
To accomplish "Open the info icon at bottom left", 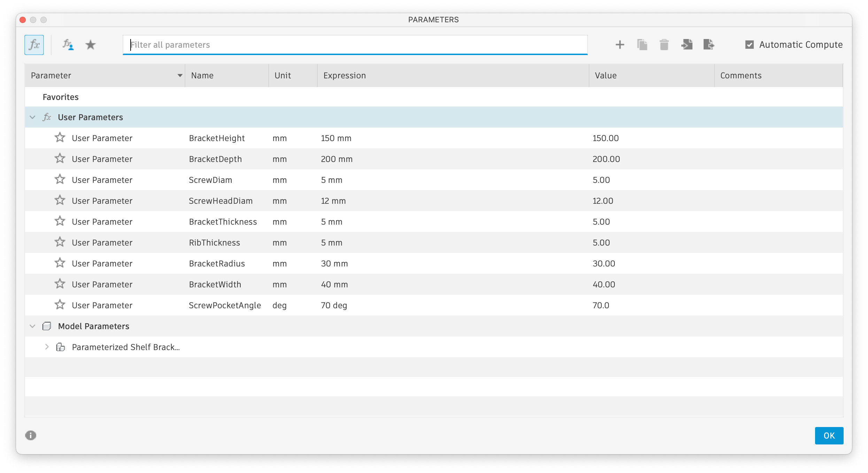I will [31, 435].
